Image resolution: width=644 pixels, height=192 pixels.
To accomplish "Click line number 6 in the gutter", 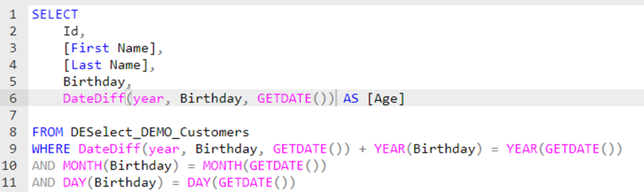I will [13, 99].
